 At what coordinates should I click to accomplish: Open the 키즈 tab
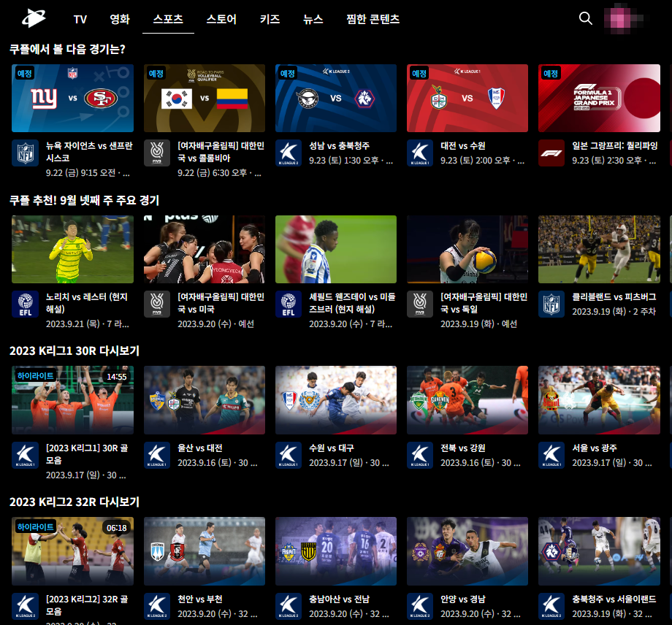coord(270,19)
